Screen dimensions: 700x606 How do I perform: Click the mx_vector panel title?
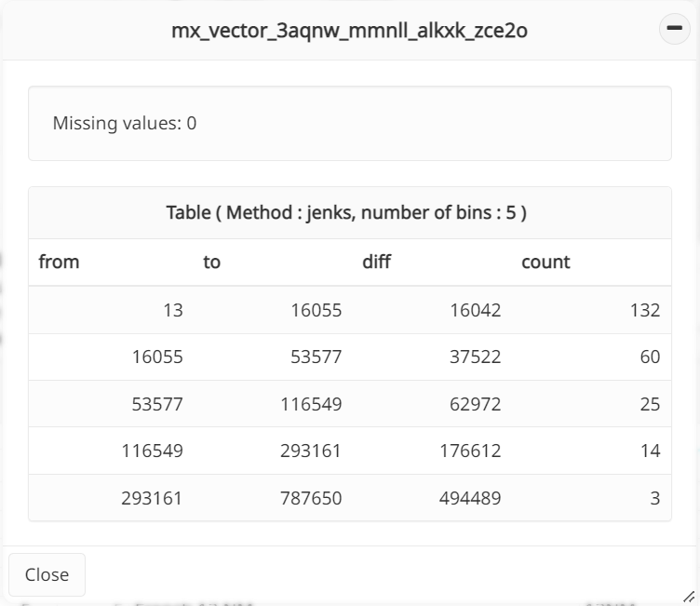click(350, 31)
